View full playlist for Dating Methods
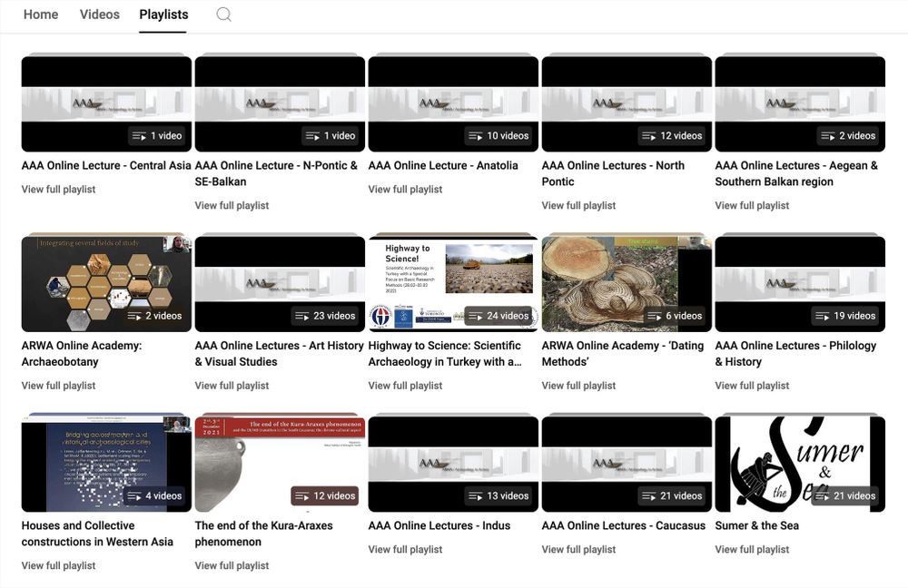This screenshot has width=908, height=588. pos(578,386)
